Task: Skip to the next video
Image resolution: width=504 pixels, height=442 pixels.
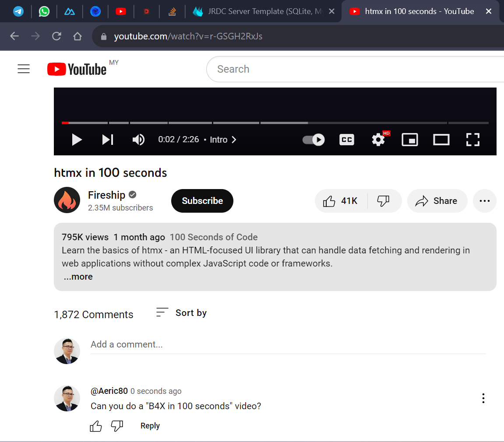Action: pos(108,140)
